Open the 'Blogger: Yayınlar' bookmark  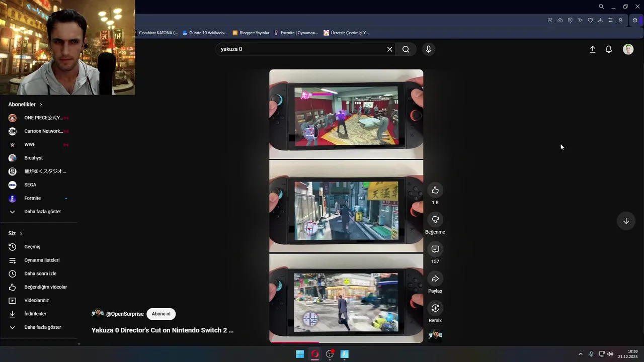click(251, 33)
